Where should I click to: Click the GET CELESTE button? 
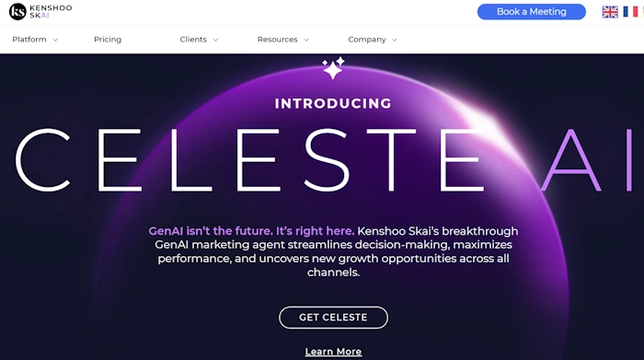(333, 318)
